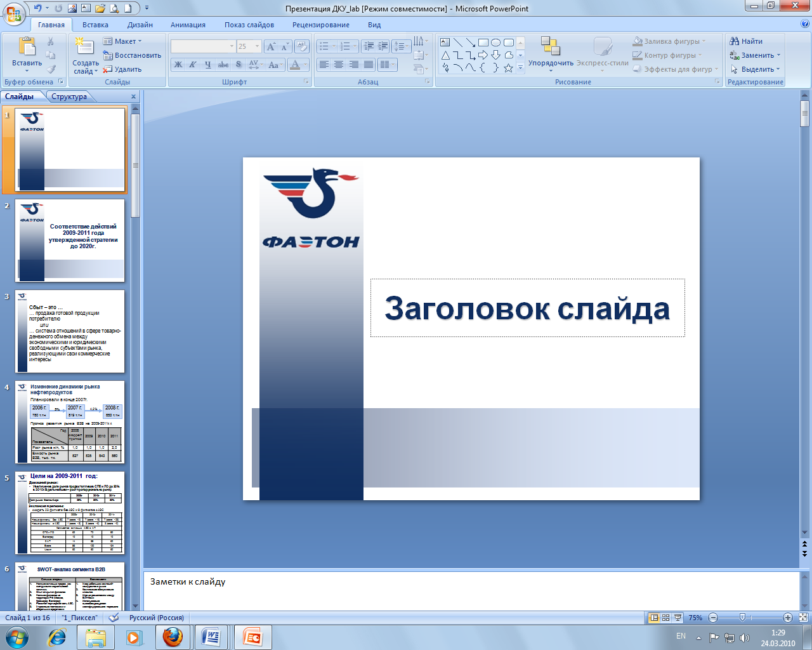Screen dimensions: 812x650
Task: Open the Выделить dropdown
Action: 755,69
